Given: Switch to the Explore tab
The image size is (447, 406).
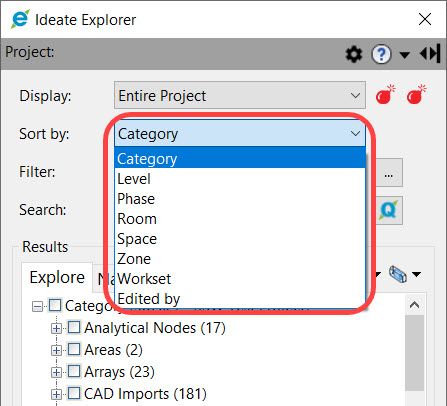Looking at the screenshot, I should tap(57, 277).
